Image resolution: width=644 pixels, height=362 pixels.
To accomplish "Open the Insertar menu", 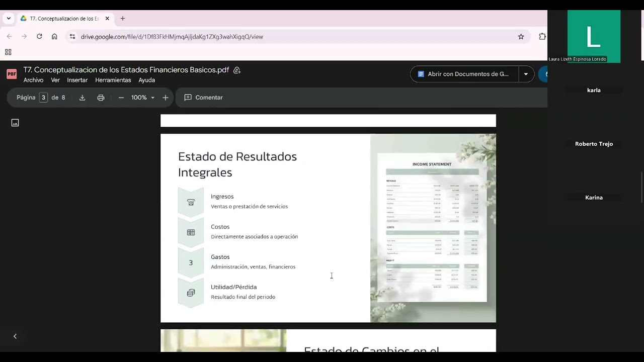I will click(x=77, y=80).
